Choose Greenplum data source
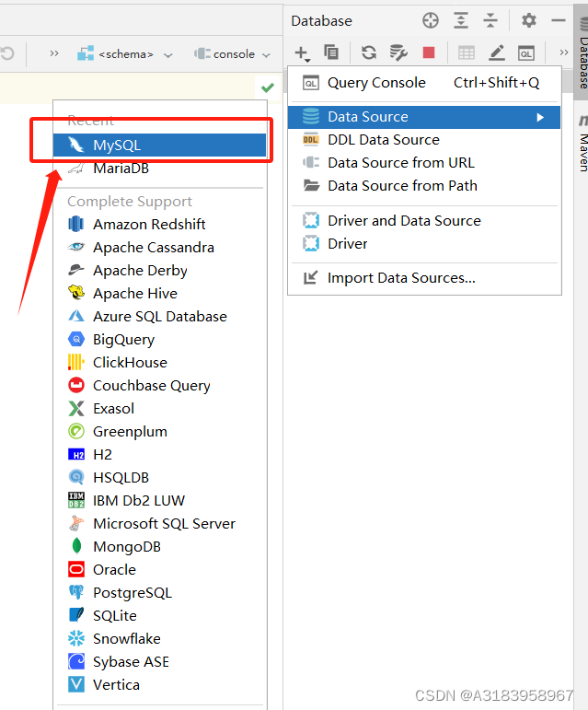The image size is (588, 710). 159,432
